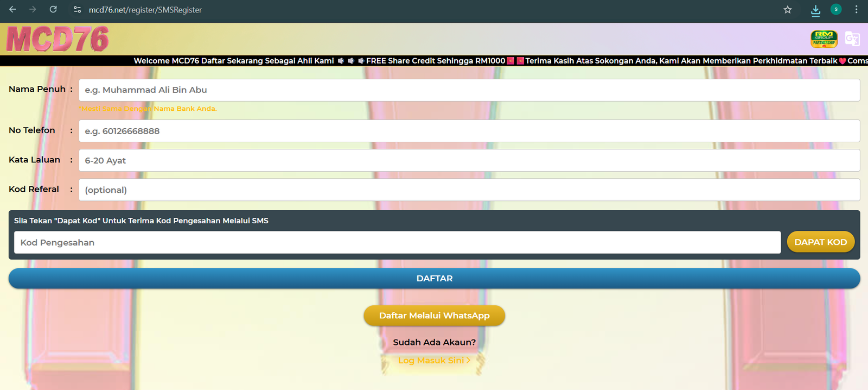The width and height of the screenshot is (868, 390).
Task: Click the Kata Laluan password field
Action: tap(469, 161)
